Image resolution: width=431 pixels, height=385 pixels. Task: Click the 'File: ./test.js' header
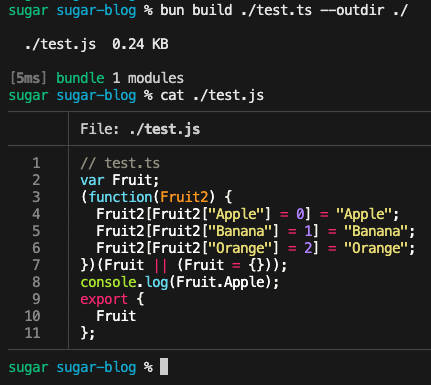point(140,129)
